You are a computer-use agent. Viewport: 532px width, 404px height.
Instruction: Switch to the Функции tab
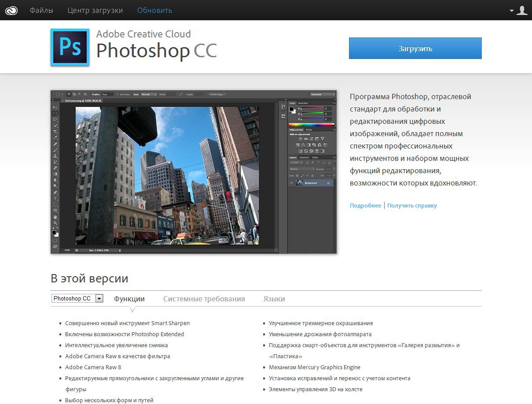tap(129, 299)
